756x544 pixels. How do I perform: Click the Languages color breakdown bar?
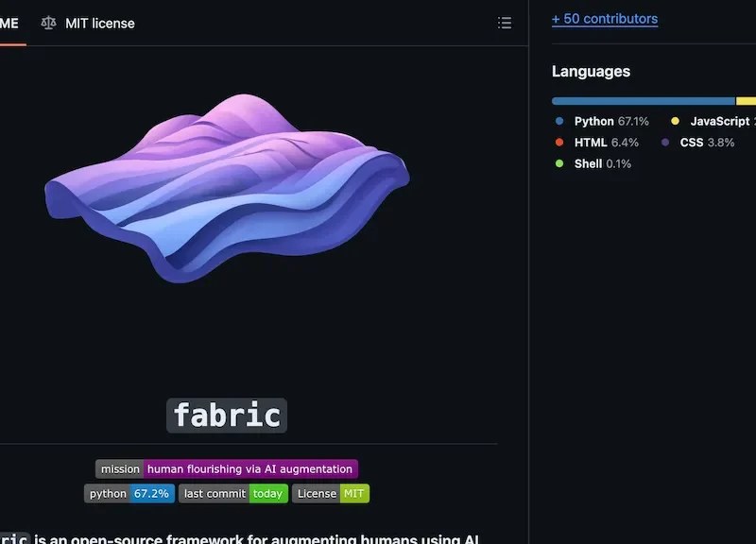tap(652, 100)
